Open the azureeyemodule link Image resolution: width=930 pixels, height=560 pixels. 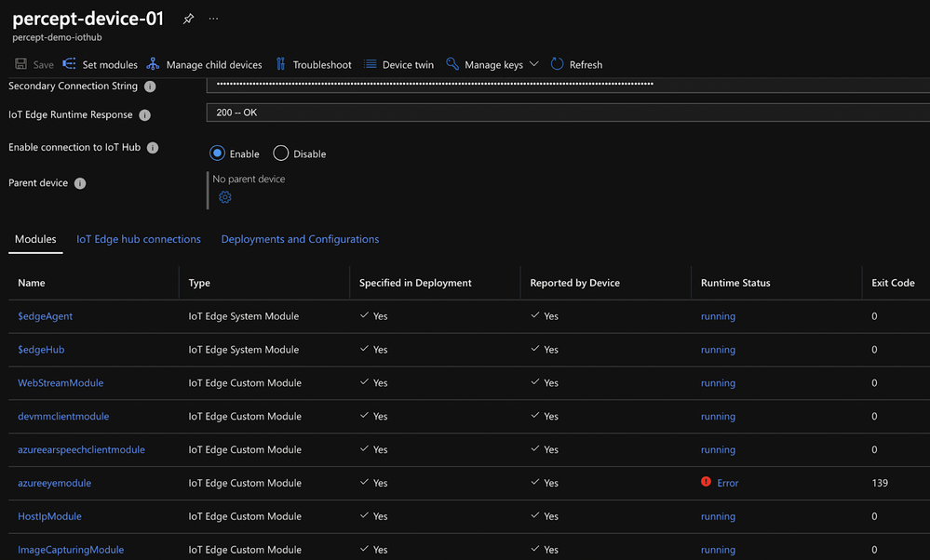click(x=55, y=483)
